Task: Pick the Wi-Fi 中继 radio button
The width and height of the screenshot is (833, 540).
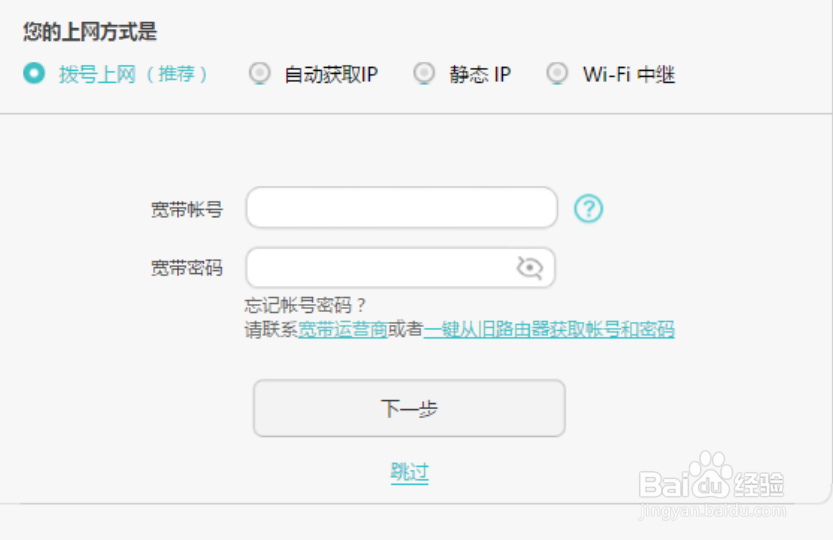Action: click(557, 73)
